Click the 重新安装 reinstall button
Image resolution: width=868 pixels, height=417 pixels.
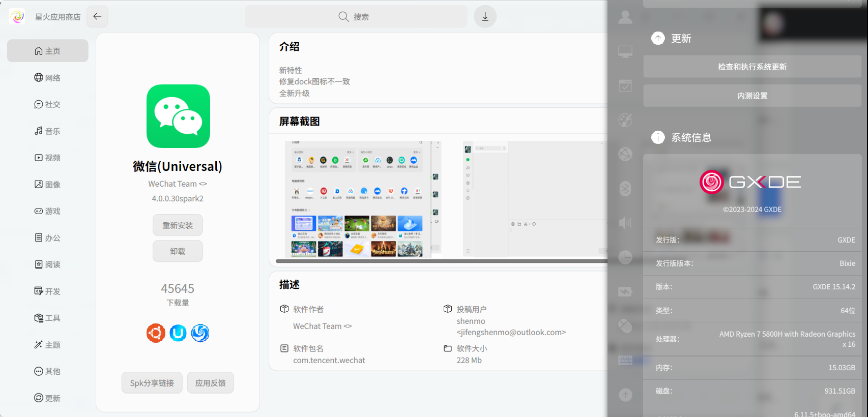coord(178,225)
